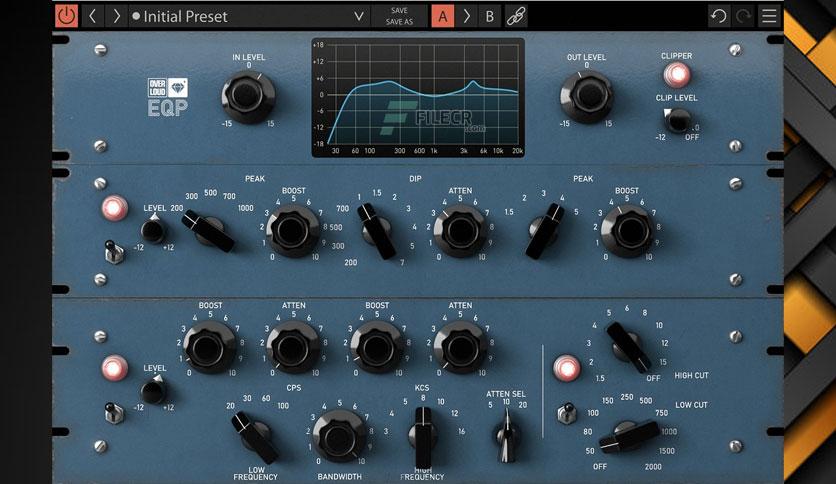This screenshot has height=484, width=836.
Task: Open the hamburger settings menu
Action: coord(769,16)
